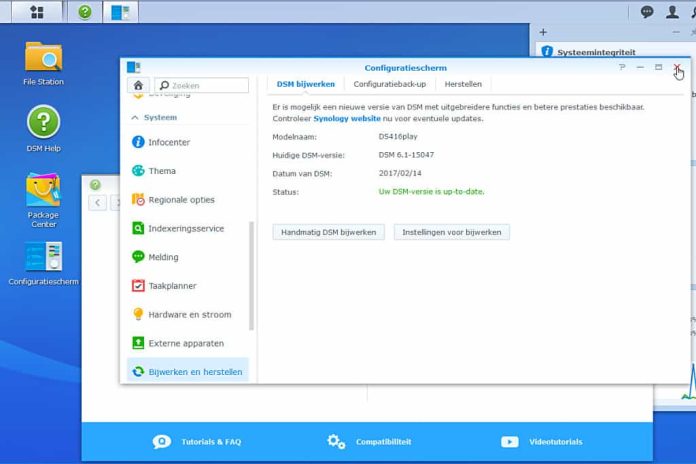Close the Configuratiescherm window
The width and height of the screenshot is (696, 464).
pos(677,67)
